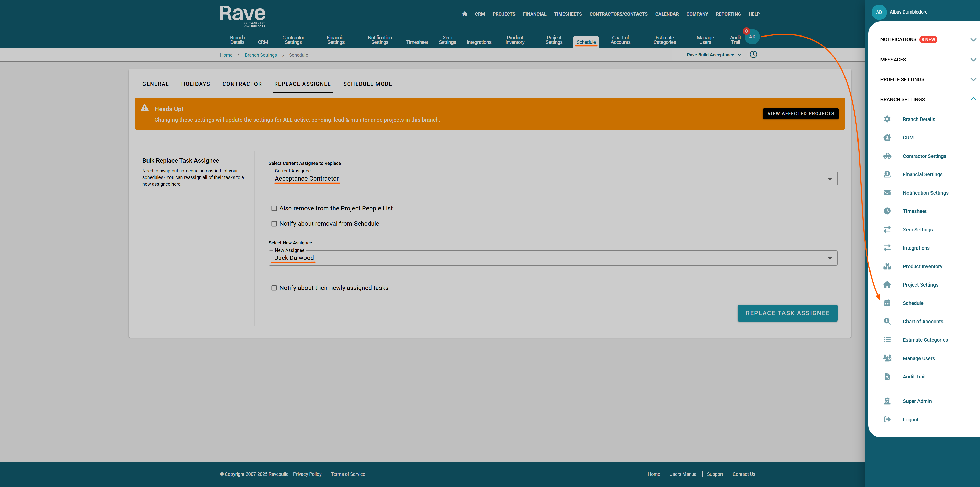Viewport: 980px width, 487px height.
Task: Click the Audit Trail document icon
Action: (x=887, y=377)
